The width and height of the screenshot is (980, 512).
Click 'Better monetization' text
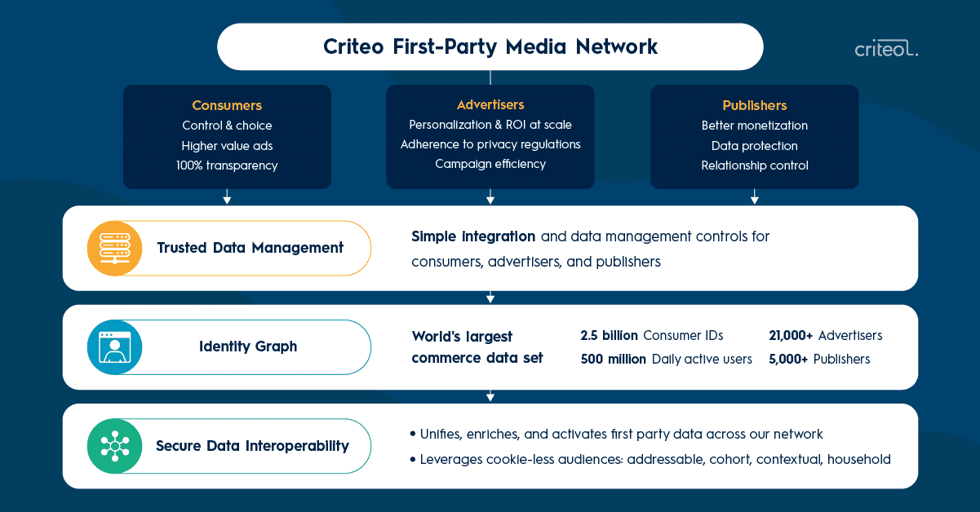755,126
